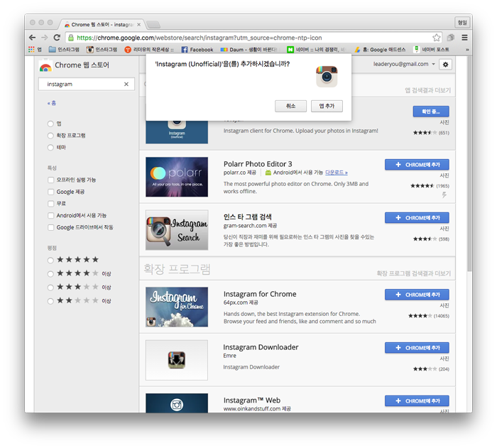Viewport: 497px width, 448px height.
Task: Select the 확장 프로그램 radio filter
Action: click(50, 136)
